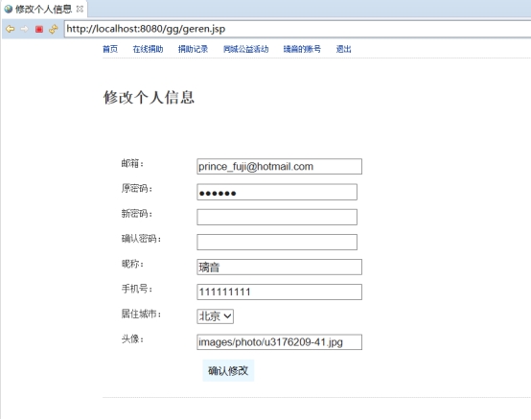Click the 手机号 phone number field
The image size is (531, 420).
point(279,292)
